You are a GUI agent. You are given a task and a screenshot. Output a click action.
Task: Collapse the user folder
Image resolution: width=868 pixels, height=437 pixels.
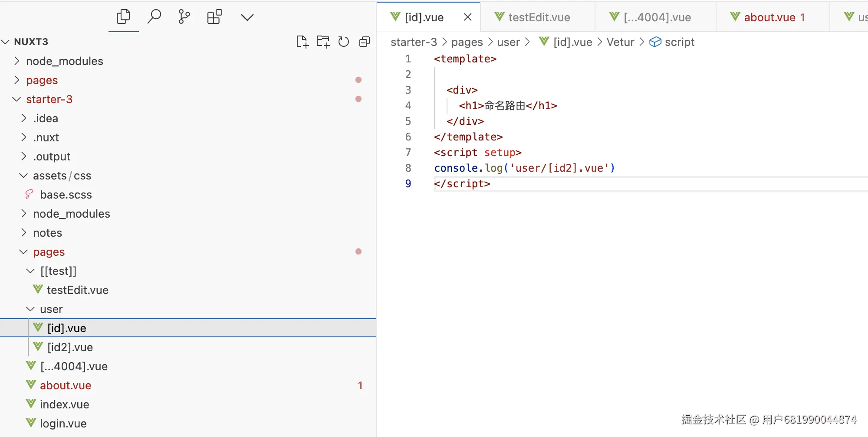tap(31, 309)
